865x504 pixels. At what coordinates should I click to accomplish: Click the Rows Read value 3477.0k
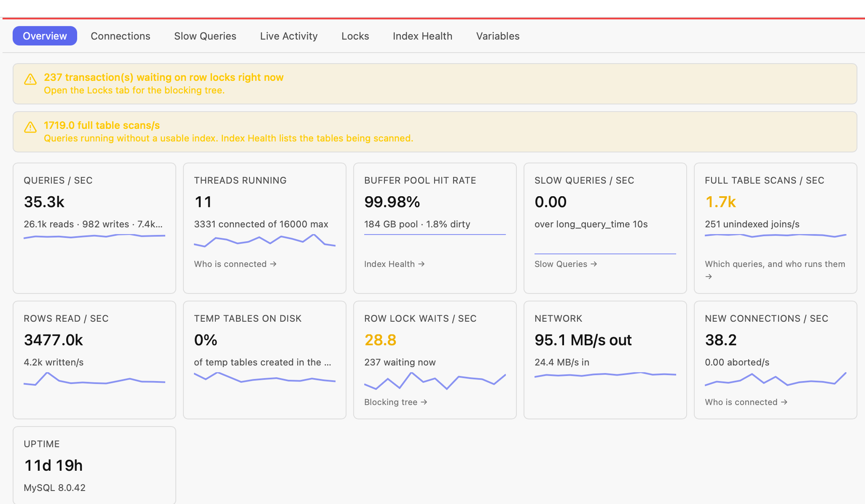[53, 340]
